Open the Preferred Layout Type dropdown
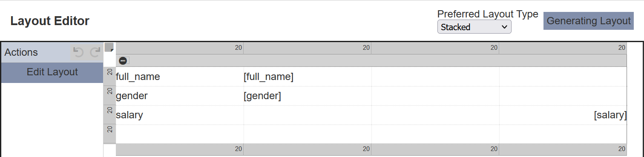 474,27
